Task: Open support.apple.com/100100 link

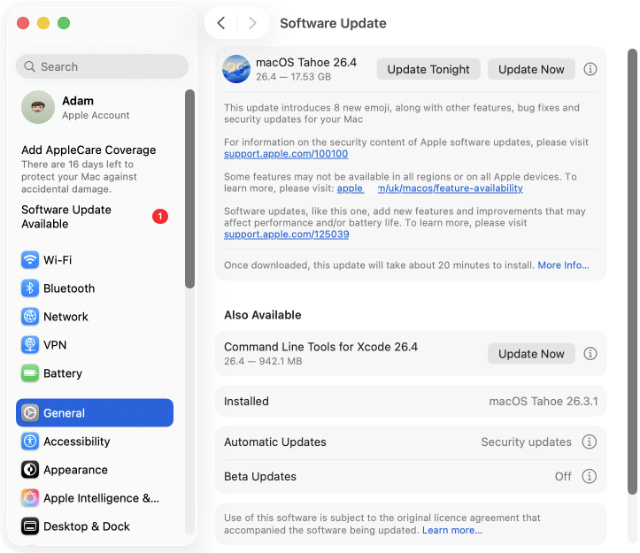Action: click(286, 154)
